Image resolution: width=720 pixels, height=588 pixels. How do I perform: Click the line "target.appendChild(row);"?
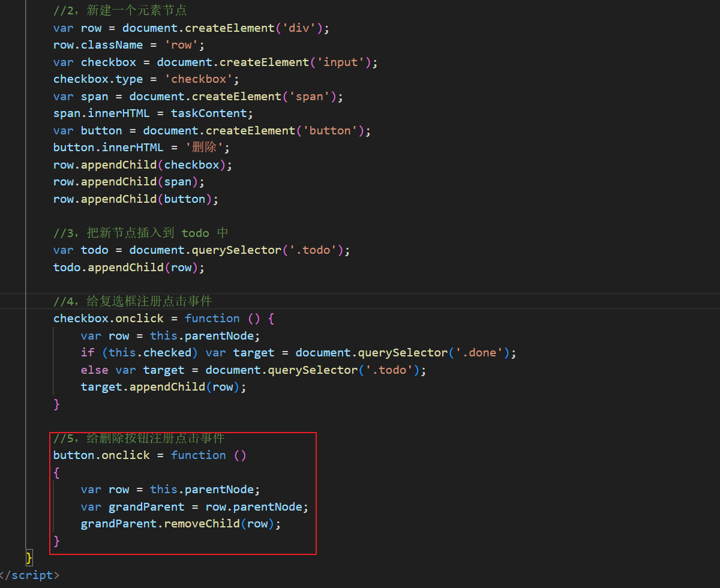click(164, 387)
